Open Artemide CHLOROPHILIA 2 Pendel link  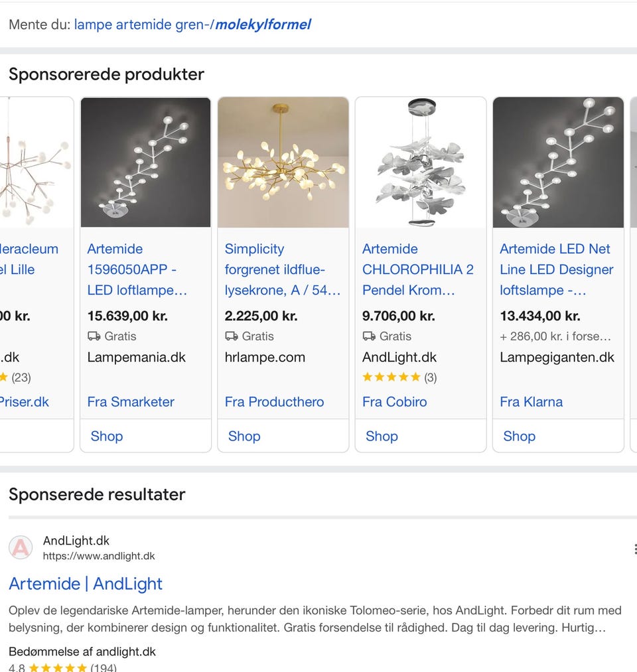[417, 269]
